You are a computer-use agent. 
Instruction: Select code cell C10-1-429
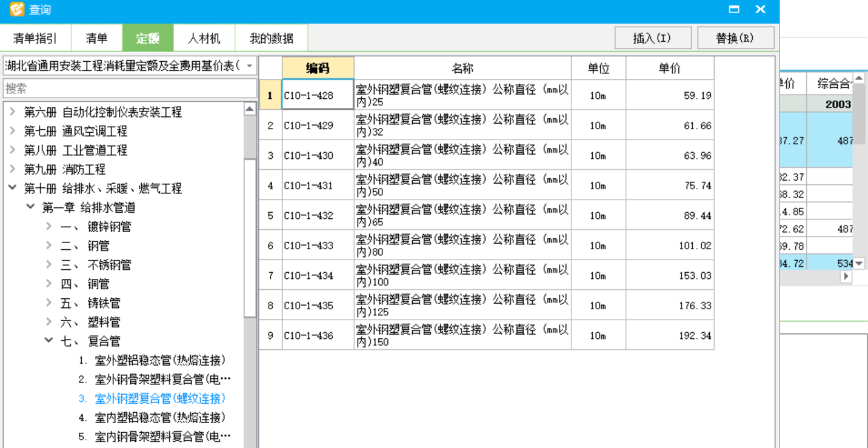[x=318, y=125]
